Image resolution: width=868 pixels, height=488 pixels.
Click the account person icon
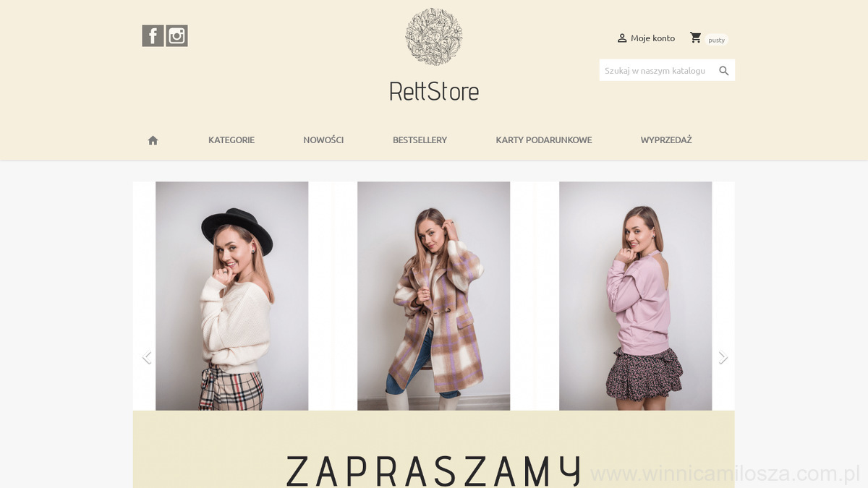(x=622, y=38)
